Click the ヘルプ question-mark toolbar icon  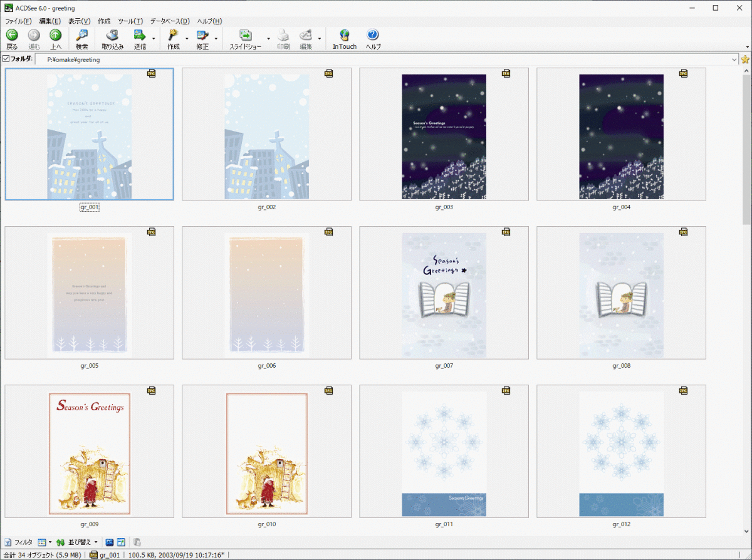pyautogui.click(x=373, y=35)
